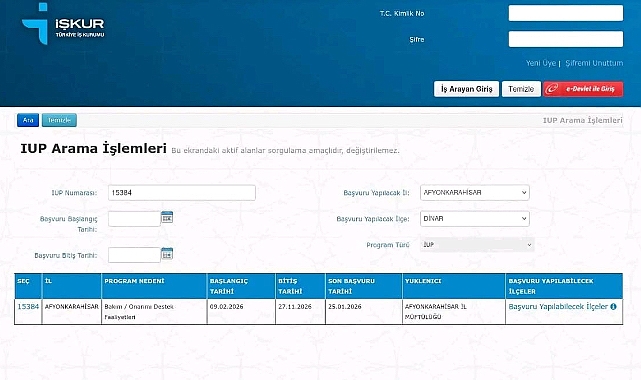Open calendar for Başvuru Başlangıç Tarihi
Screen dimensions: 641x380
pyautogui.click(x=167, y=217)
